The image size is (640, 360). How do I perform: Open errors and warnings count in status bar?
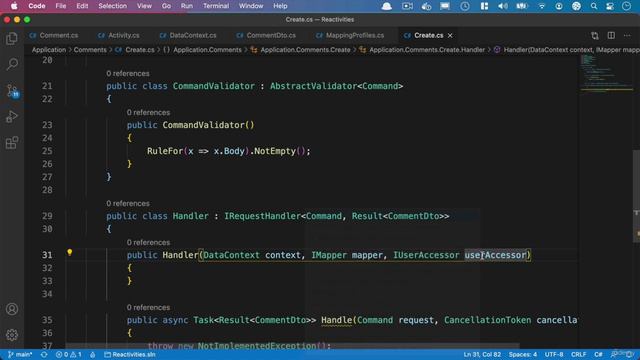[69, 355]
